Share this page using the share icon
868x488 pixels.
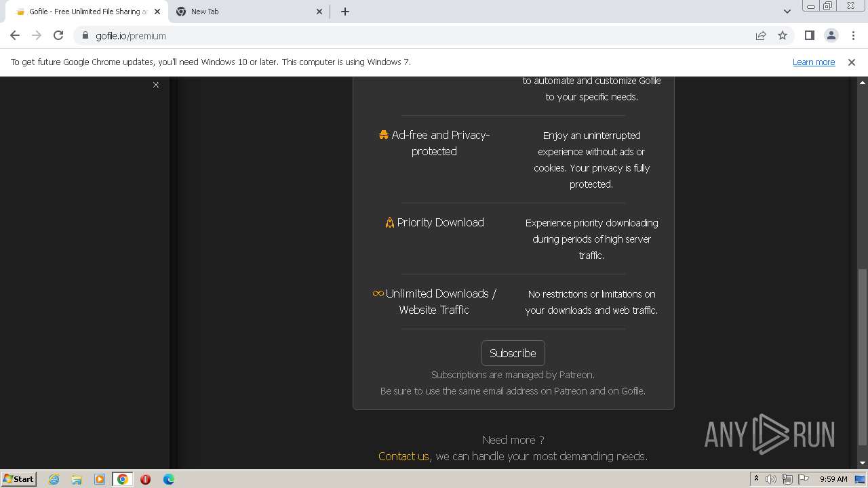click(761, 36)
